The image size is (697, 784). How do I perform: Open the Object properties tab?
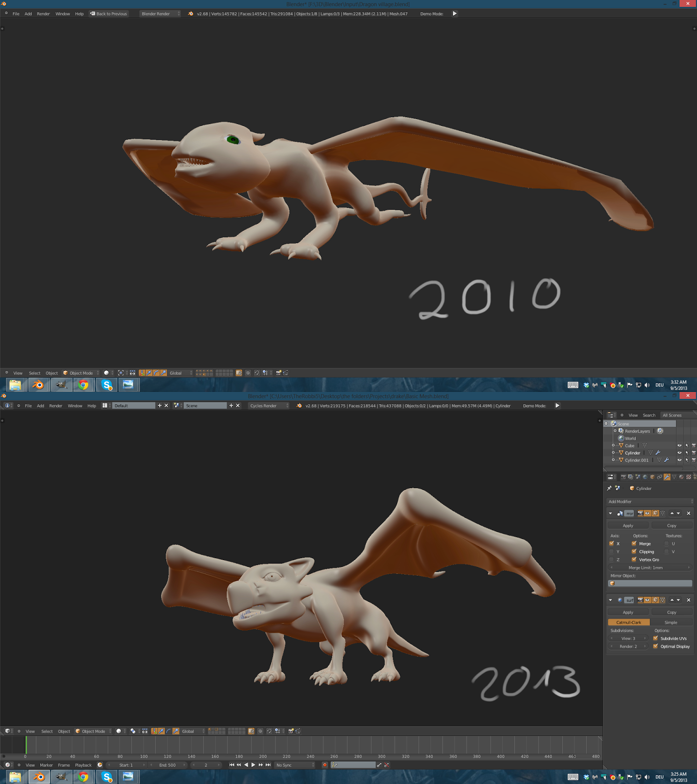coord(652,477)
